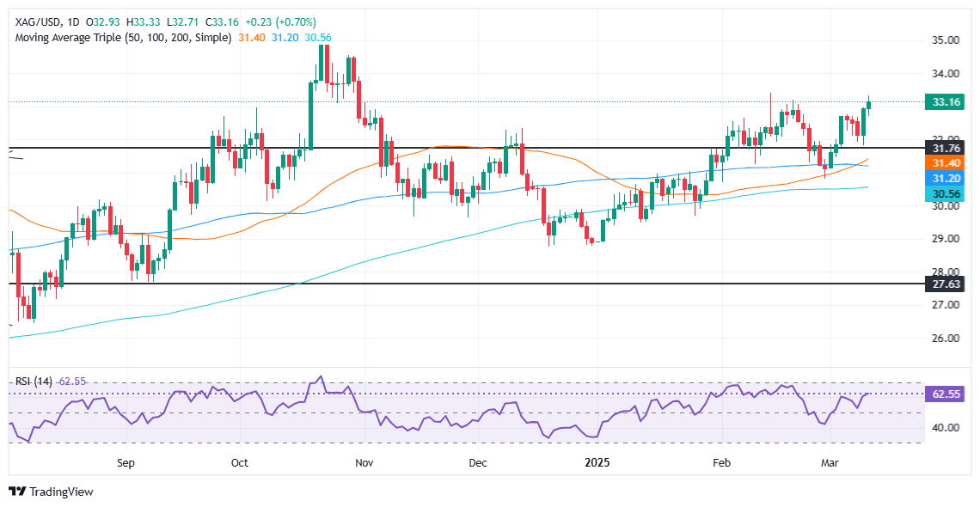Click the blue 31.20 axis price tag
Image resolution: width=980 pixels, height=507 pixels.
[947, 178]
